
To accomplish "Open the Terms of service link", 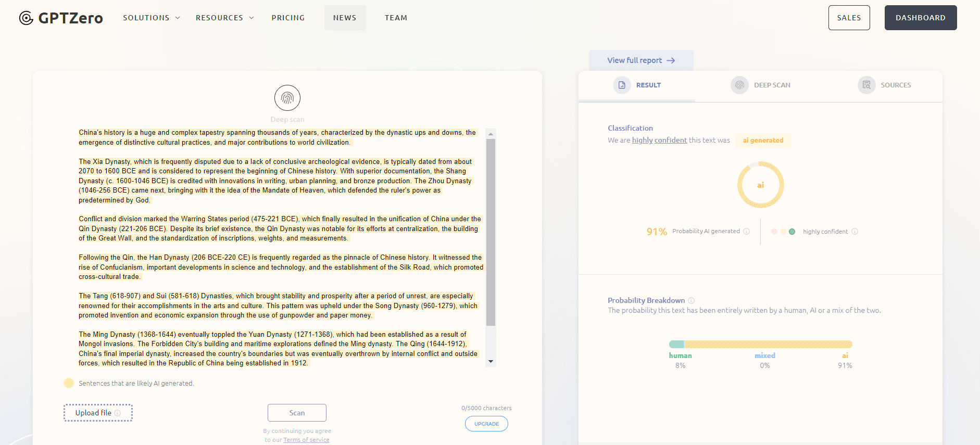I will tap(306, 440).
